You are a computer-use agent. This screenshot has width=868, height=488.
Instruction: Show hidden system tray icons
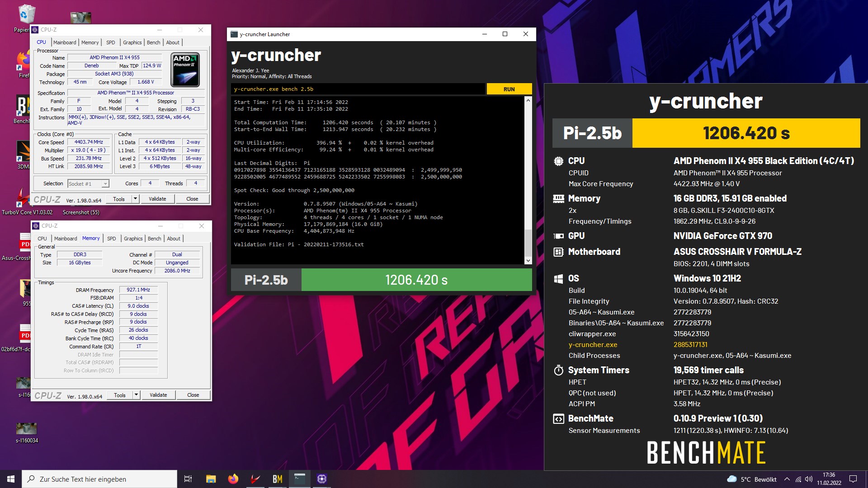(787, 479)
